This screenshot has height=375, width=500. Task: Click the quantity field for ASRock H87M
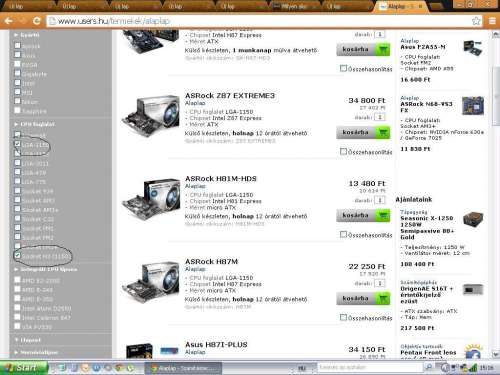(379, 283)
